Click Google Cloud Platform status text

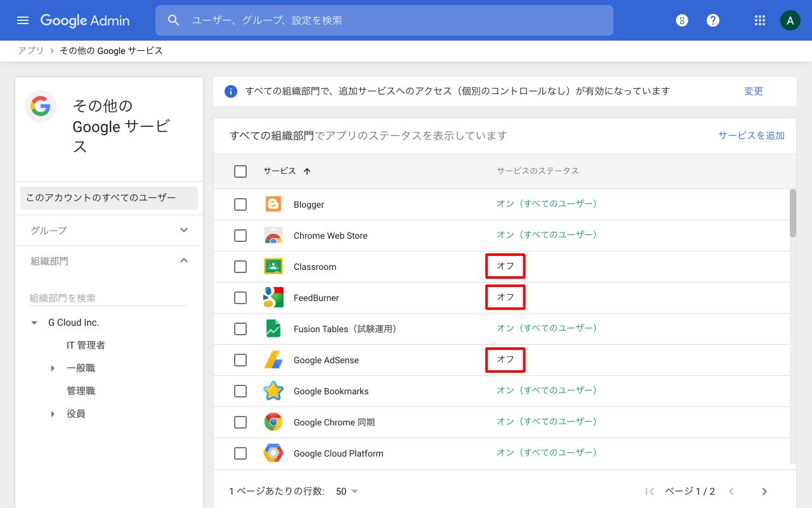click(547, 453)
